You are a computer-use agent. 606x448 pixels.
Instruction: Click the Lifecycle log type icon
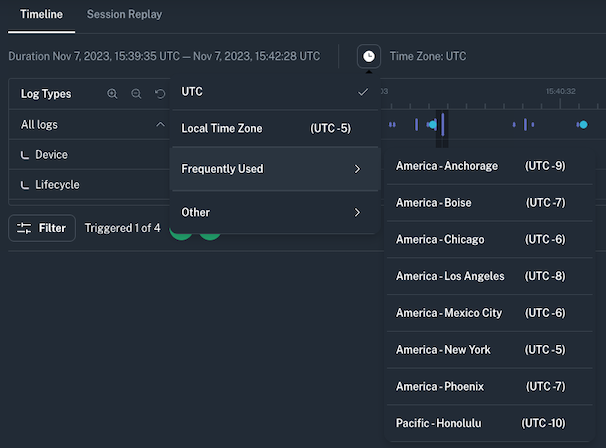click(x=26, y=185)
